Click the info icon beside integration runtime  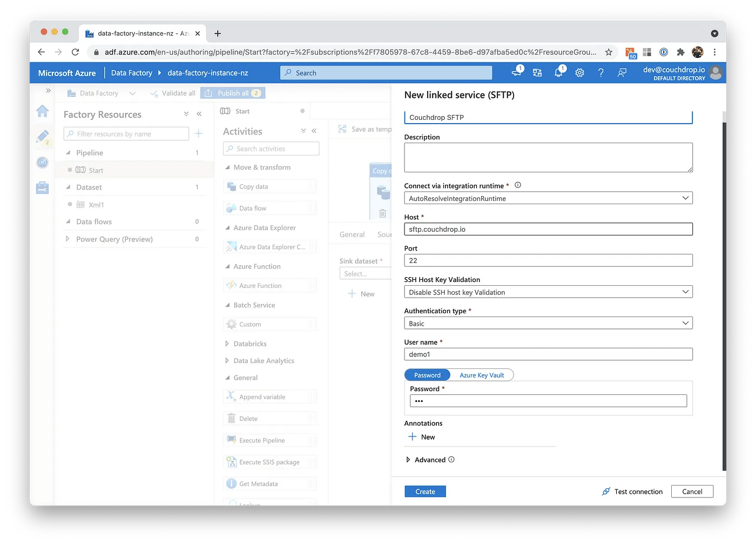(x=518, y=185)
